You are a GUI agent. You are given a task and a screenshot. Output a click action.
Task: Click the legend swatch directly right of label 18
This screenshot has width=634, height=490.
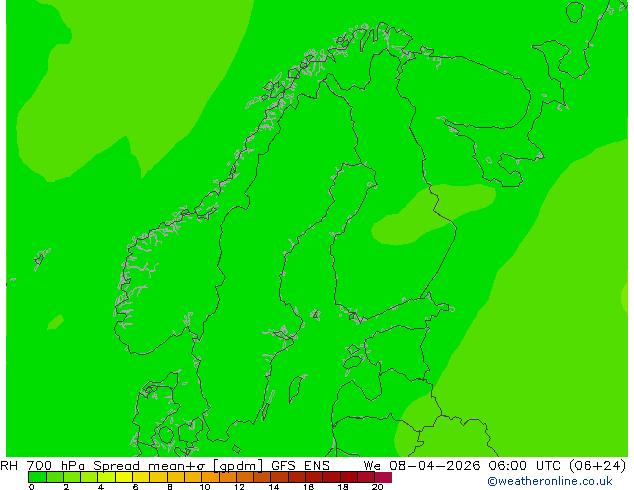click(349, 477)
